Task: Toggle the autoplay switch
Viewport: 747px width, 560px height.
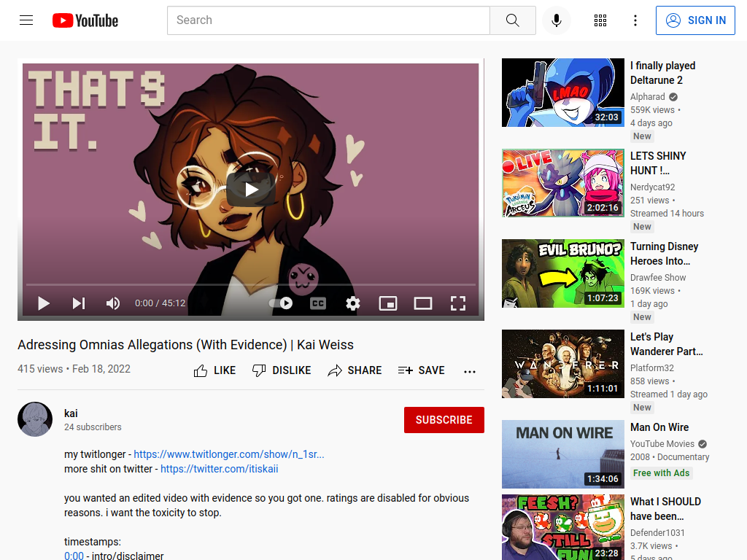Action: pyautogui.click(x=281, y=303)
